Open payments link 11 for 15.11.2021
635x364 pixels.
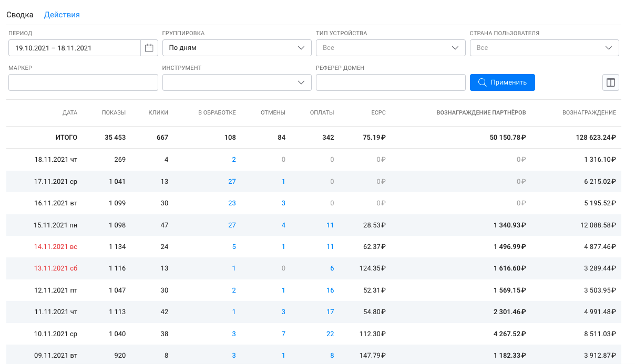[x=330, y=225]
